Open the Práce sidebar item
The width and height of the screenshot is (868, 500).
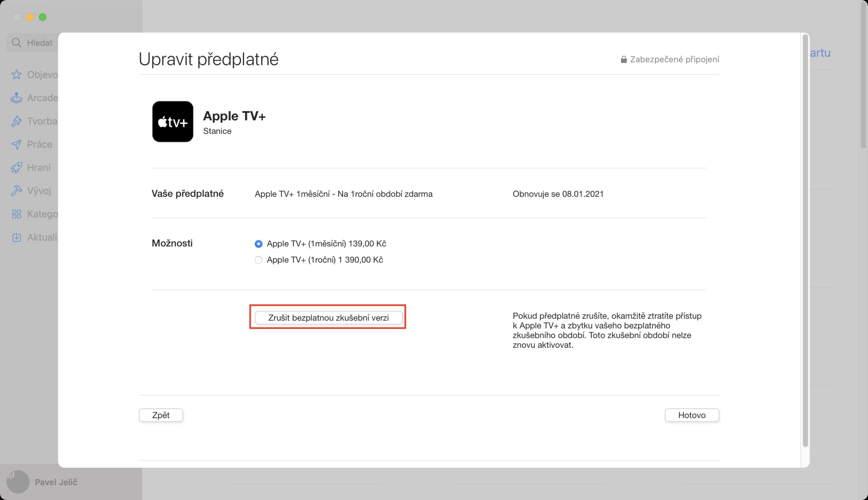point(32,144)
